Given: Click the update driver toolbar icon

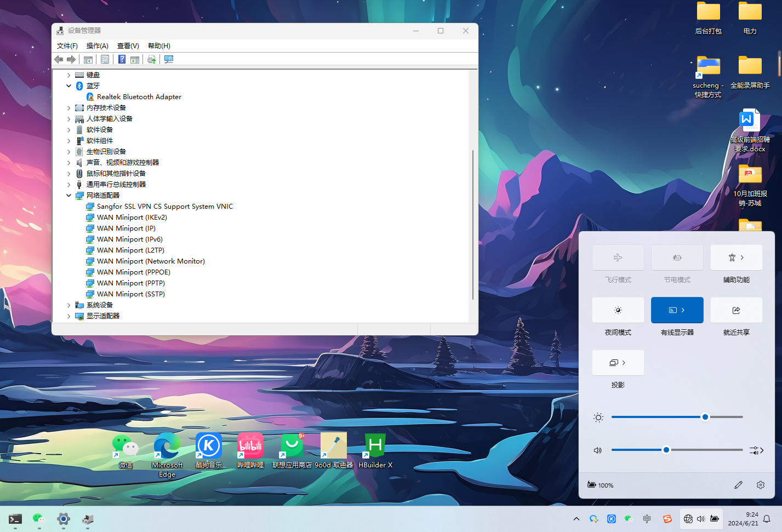Looking at the screenshot, I should pyautogui.click(x=152, y=59).
